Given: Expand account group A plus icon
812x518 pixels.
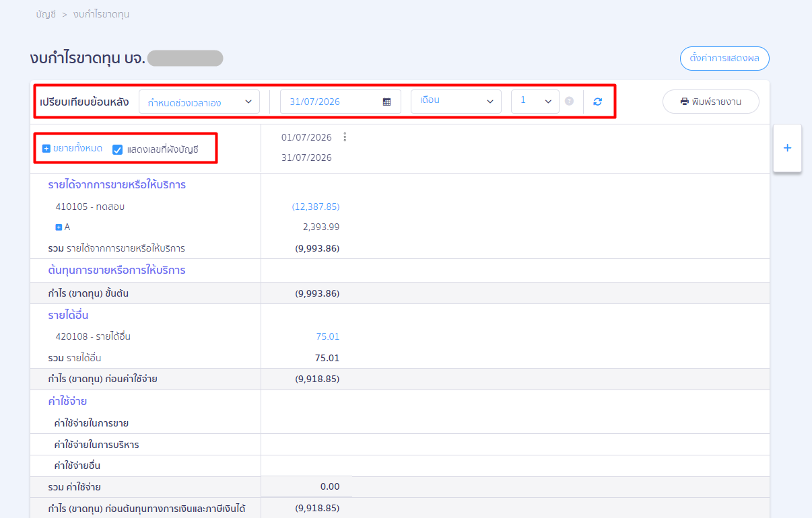Looking at the screenshot, I should tap(59, 227).
